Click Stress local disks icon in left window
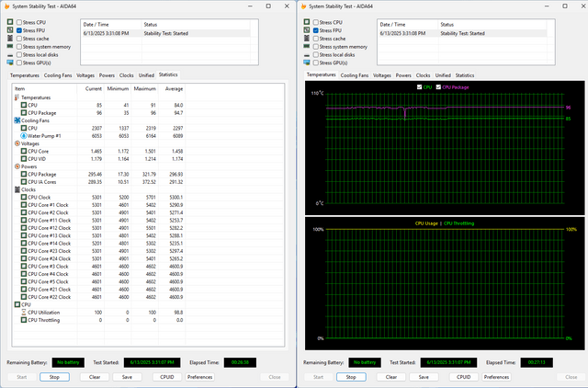The height and width of the screenshot is (388, 588). (x=10, y=55)
